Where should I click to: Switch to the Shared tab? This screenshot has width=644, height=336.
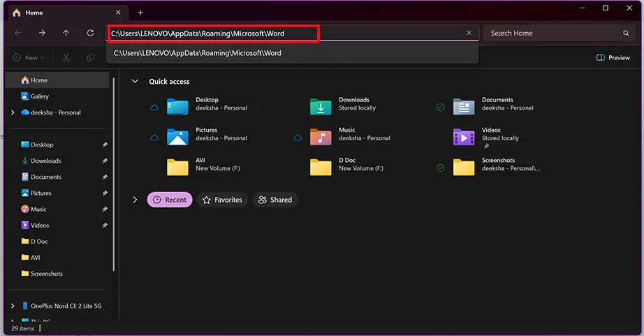(275, 200)
